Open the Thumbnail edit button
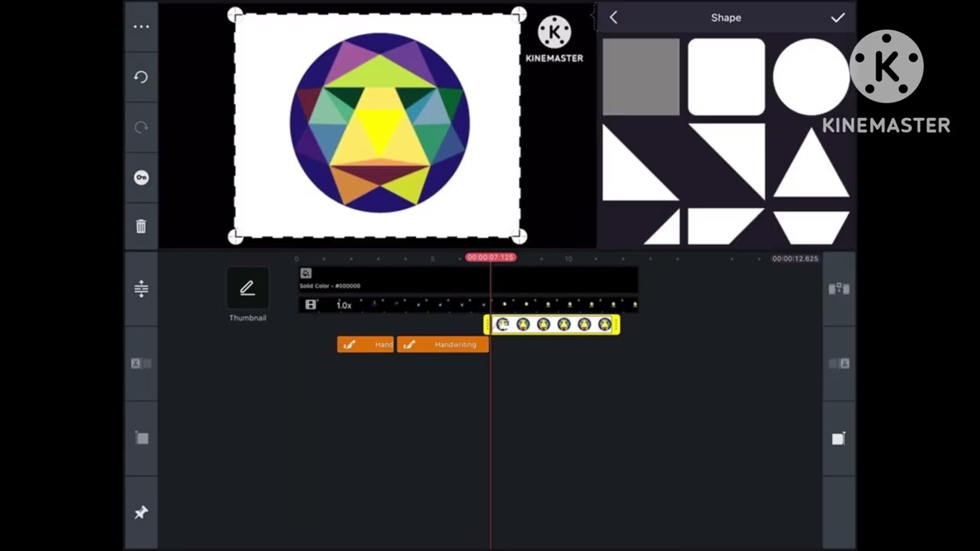This screenshot has width=980, height=551. coord(247,289)
